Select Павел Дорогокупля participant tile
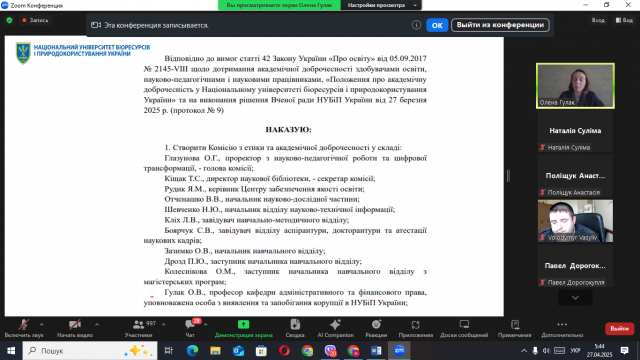Image resolution: width=640 pixels, height=360 pixels. pos(575,266)
